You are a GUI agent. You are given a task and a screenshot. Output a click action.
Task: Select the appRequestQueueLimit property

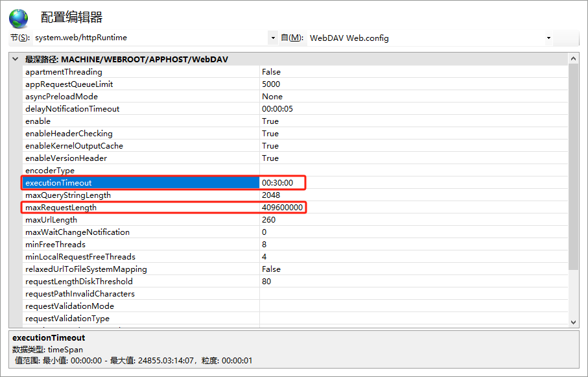tap(69, 84)
